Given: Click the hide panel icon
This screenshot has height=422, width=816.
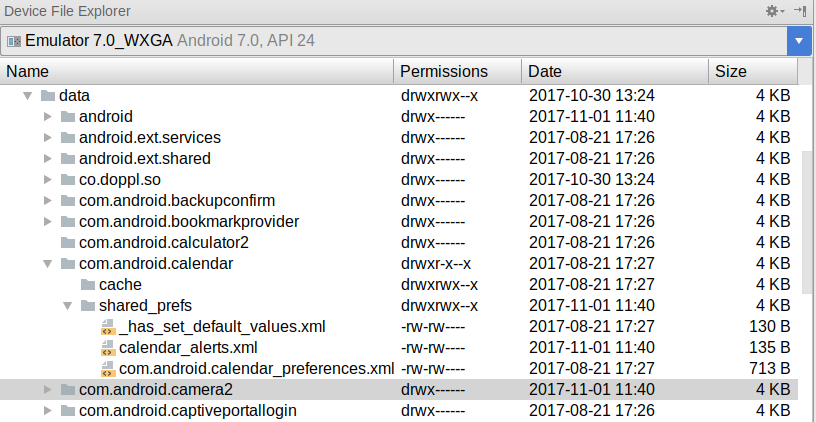Looking at the screenshot, I should [800, 11].
